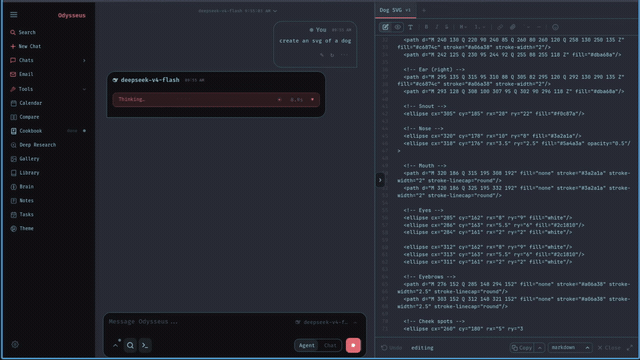Switch to Agent mode
The image size is (640, 360).
click(x=307, y=345)
